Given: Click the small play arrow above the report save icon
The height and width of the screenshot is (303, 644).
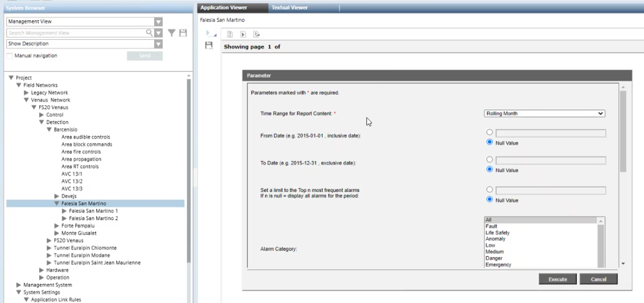Looking at the screenshot, I should (x=208, y=35).
